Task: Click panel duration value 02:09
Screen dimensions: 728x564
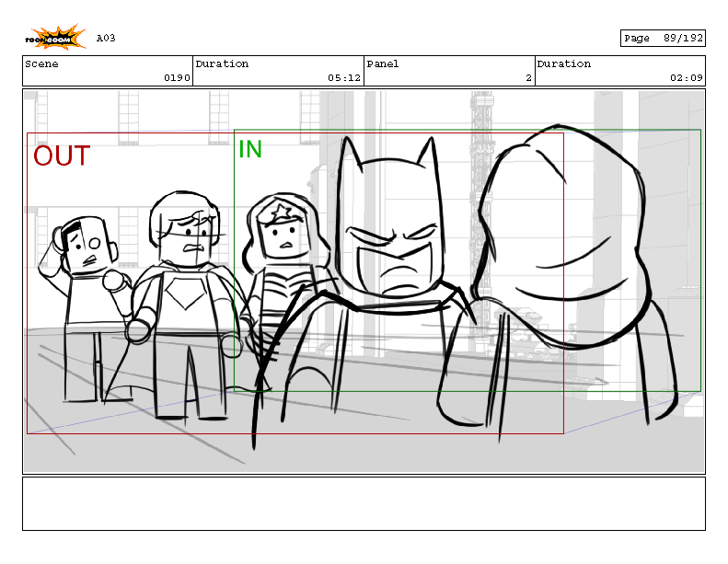Action: tap(687, 78)
